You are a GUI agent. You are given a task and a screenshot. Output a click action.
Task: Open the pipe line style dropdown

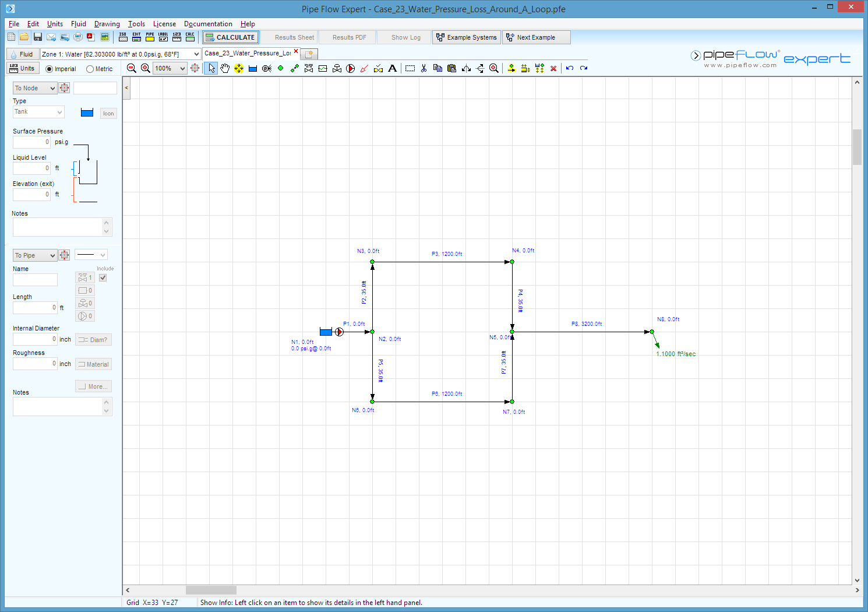click(x=91, y=255)
